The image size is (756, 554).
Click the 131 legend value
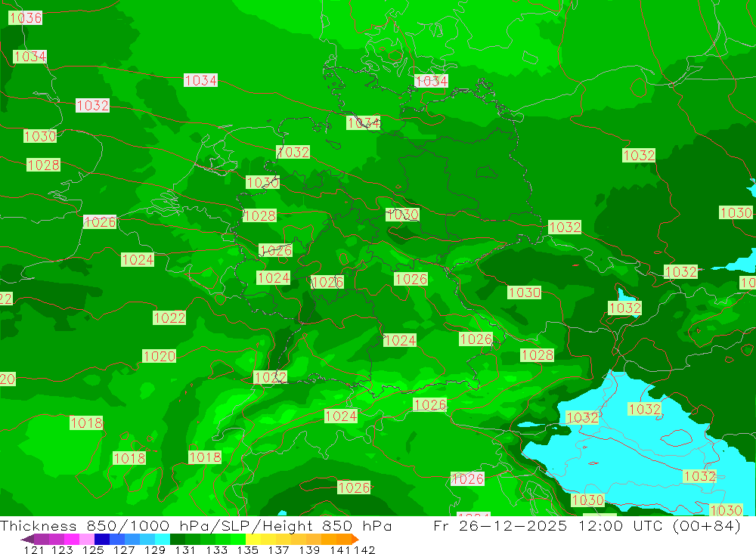[185, 549]
